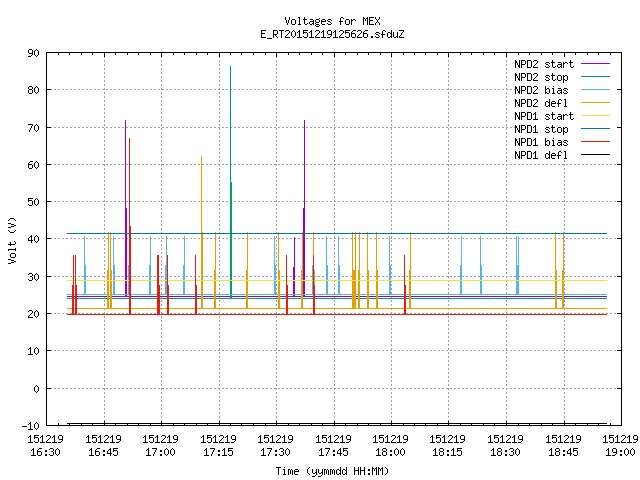Image resolution: width=640 pixels, height=480 pixels.
Task: Click the y-axis tick label '0'
Action: tap(36, 389)
